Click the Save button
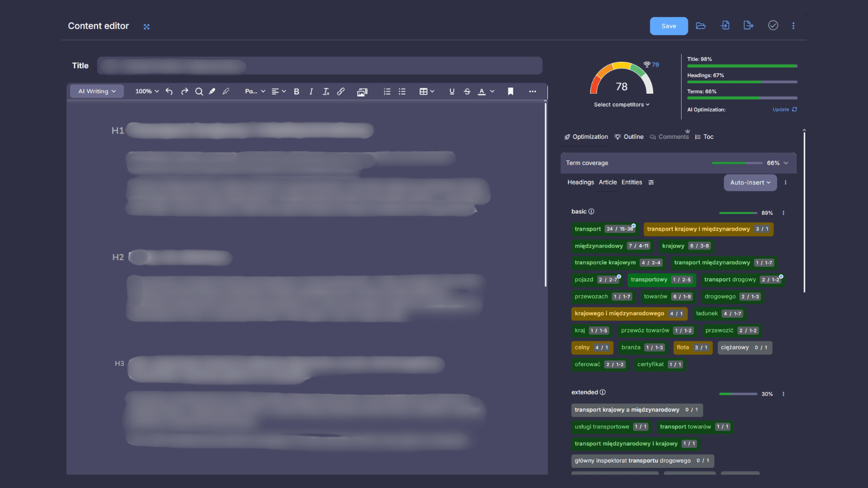The width and height of the screenshot is (868, 488). point(669,26)
